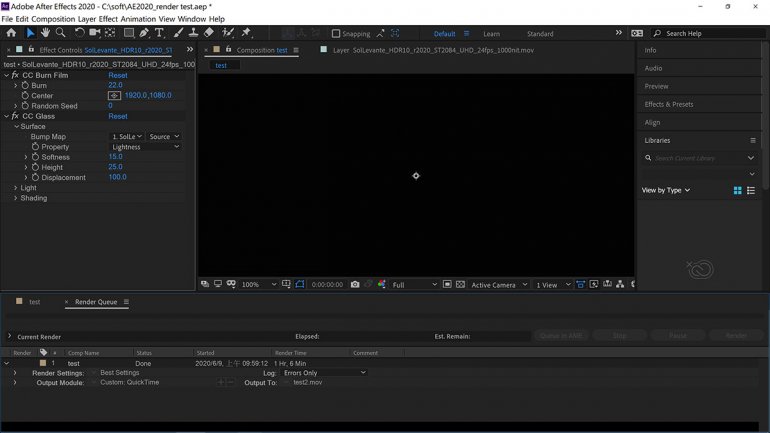Open the Property Lightness dropdown

coord(145,147)
